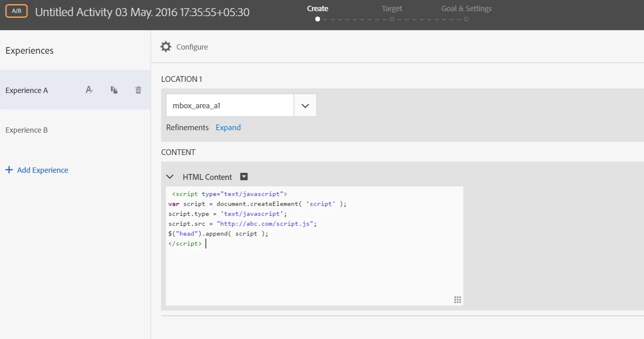Click the Experiences panel heading

click(29, 50)
